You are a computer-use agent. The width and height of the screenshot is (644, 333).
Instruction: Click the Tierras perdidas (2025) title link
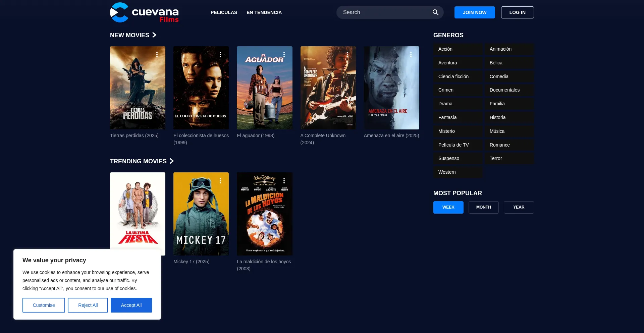pyautogui.click(x=134, y=135)
